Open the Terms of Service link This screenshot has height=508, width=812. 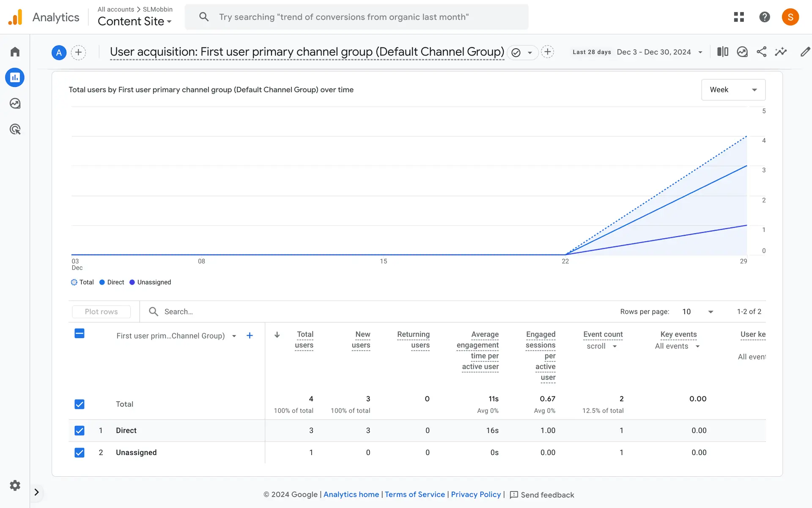click(x=414, y=494)
